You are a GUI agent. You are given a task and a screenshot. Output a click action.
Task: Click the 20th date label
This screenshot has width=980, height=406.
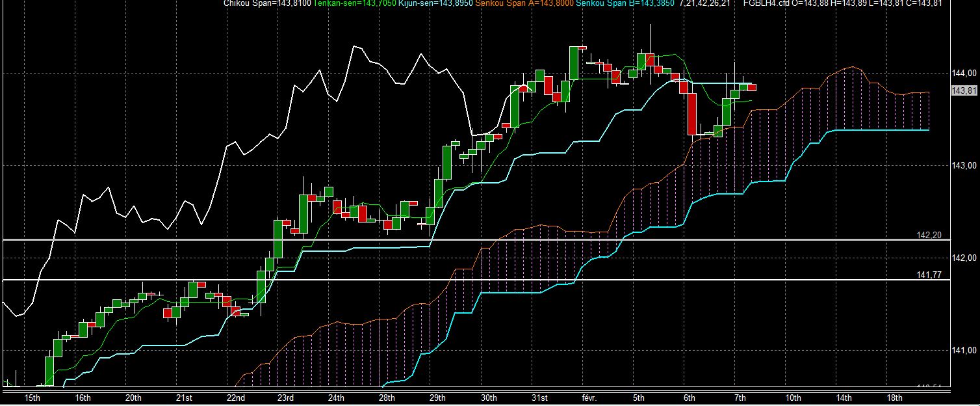tap(133, 398)
